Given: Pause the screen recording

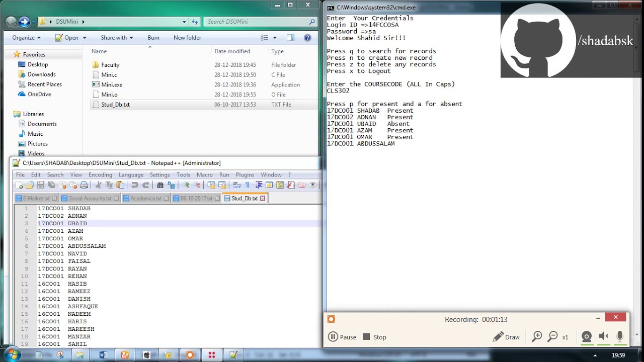Looking at the screenshot, I should (342, 337).
